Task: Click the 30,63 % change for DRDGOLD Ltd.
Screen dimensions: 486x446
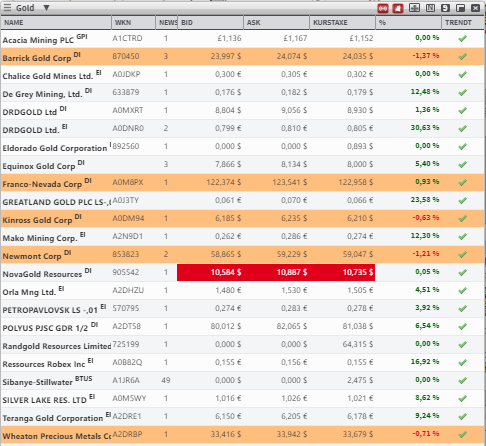Action: click(x=425, y=128)
